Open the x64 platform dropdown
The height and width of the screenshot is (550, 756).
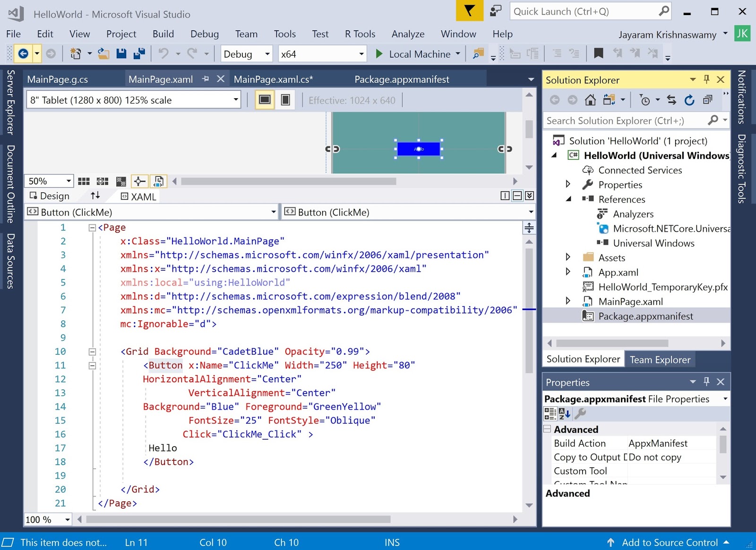coord(361,53)
